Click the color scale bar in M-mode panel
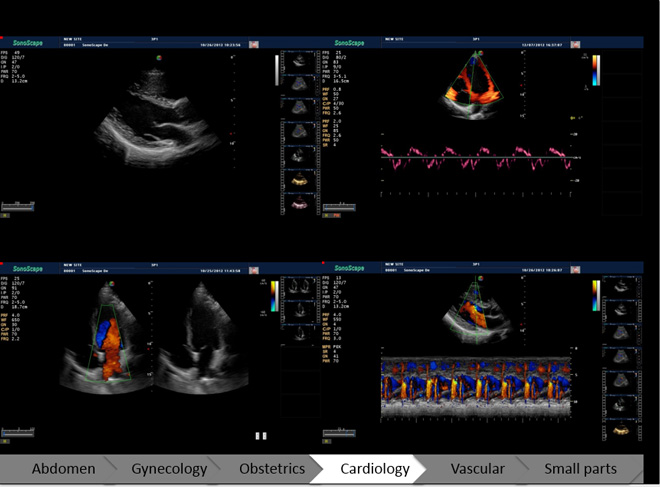 (596, 296)
